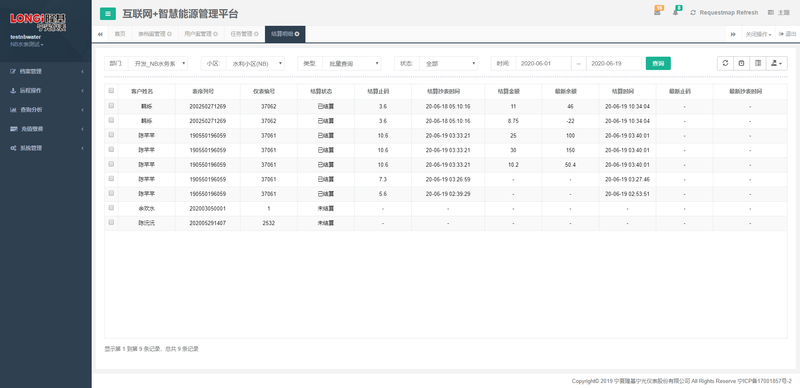Expand 远程操作 sidebar chevron

[x=82, y=91]
